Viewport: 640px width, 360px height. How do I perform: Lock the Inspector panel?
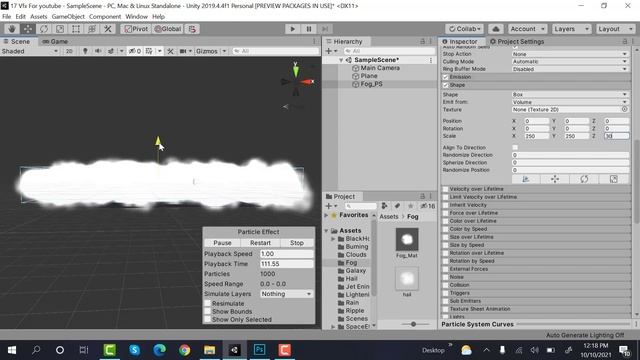point(625,41)
